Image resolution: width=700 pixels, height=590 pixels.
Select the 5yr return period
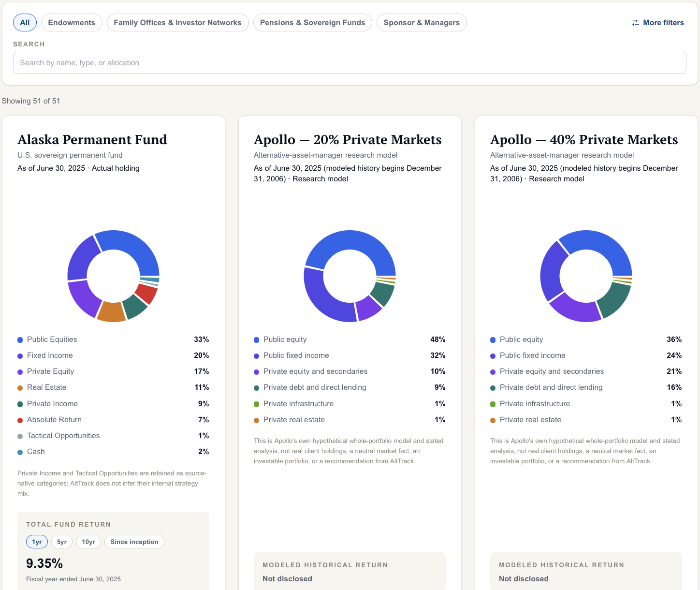62,542
